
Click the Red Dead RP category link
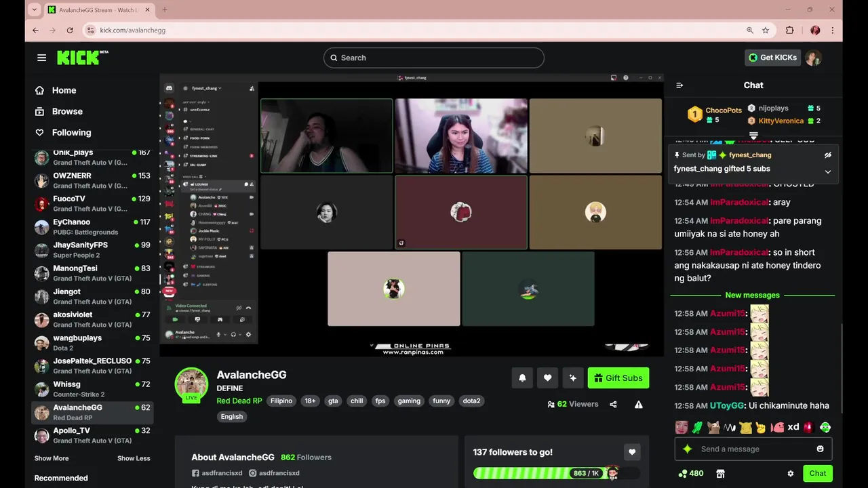click(x=239, y=401)
